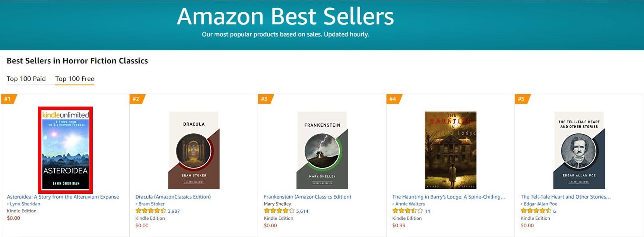Open the Bram Stoker author link
The image size is (644, 237).
151,204
